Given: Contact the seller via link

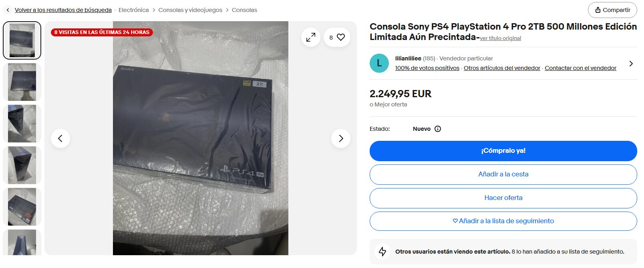Looking at the screenshot, I should [580, 68].
